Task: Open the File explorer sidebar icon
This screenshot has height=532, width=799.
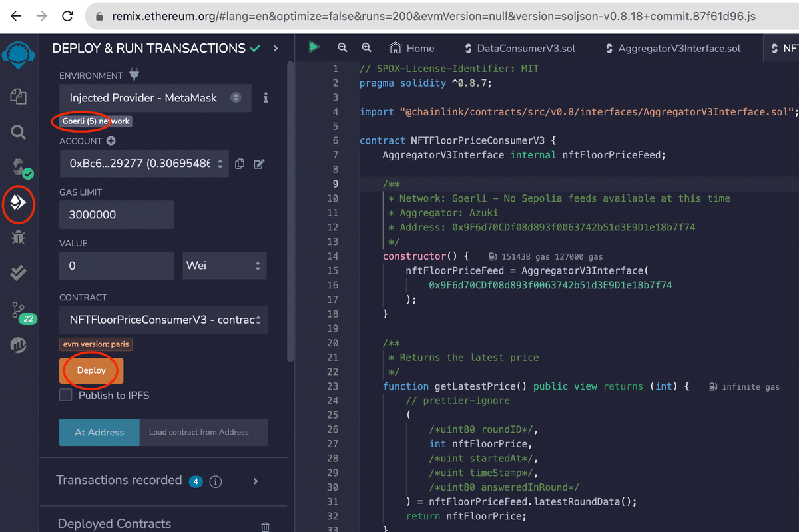Action: [19, 97]
